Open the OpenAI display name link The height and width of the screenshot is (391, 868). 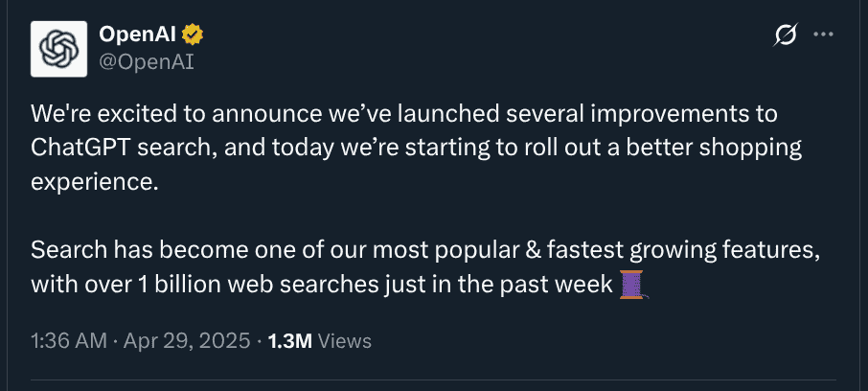(x=138, y=34)
